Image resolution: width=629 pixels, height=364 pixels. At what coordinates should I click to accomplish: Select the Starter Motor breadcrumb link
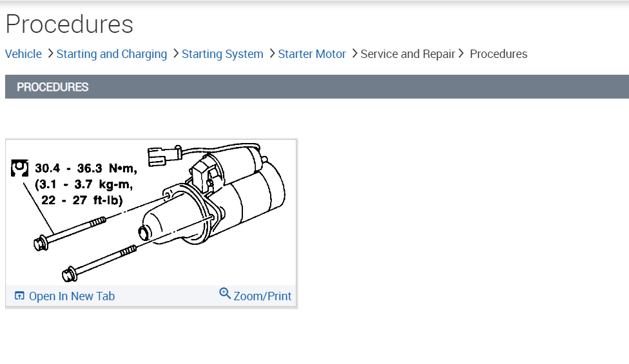[x=312, y=54]
